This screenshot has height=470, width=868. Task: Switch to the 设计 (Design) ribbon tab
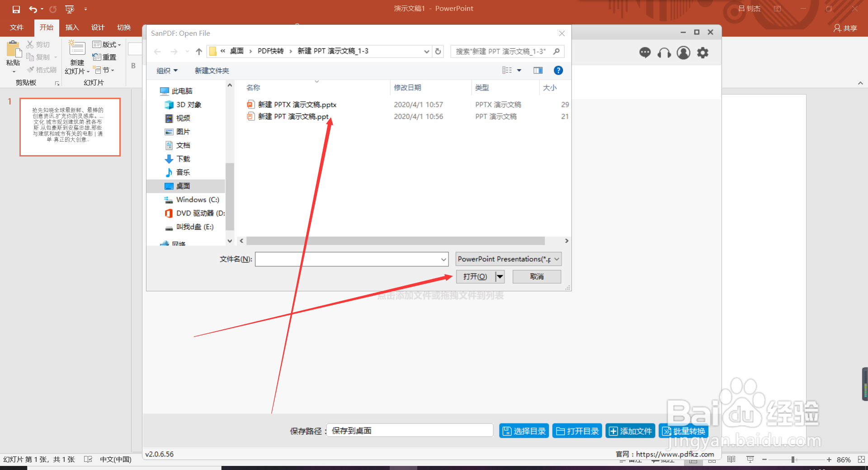98,28
